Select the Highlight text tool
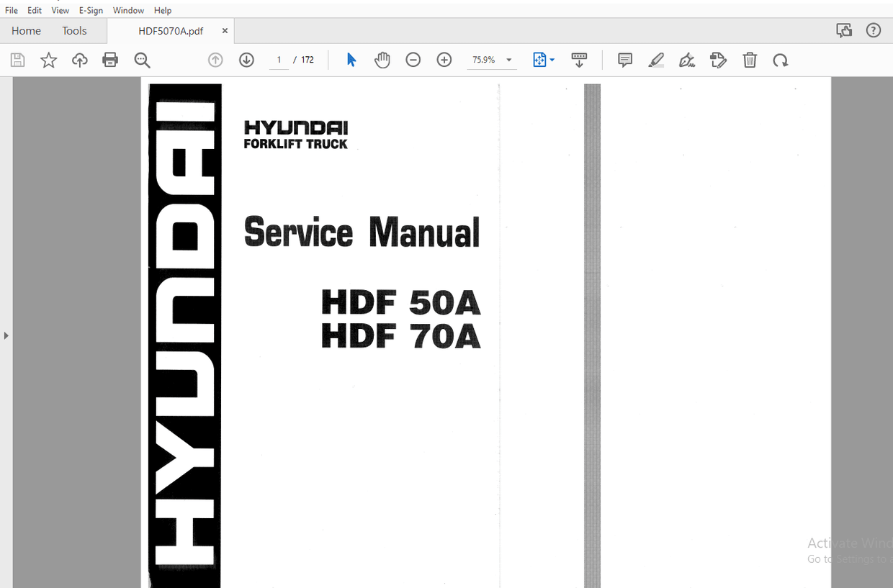 656,60
